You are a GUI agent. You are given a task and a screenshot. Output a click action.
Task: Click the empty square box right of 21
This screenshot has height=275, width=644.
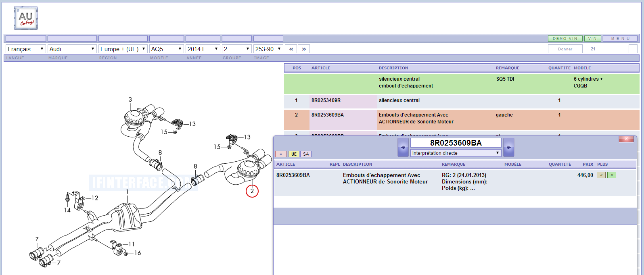pos(633,49)
